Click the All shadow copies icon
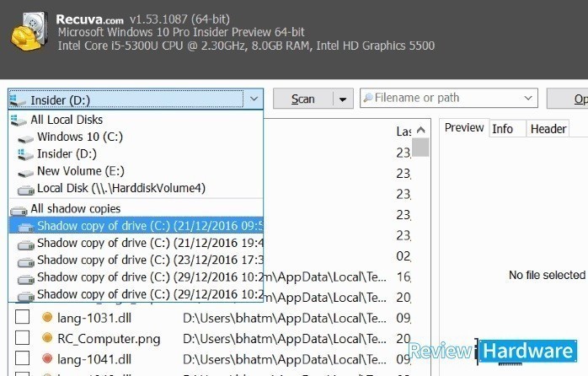 point(19,211)
